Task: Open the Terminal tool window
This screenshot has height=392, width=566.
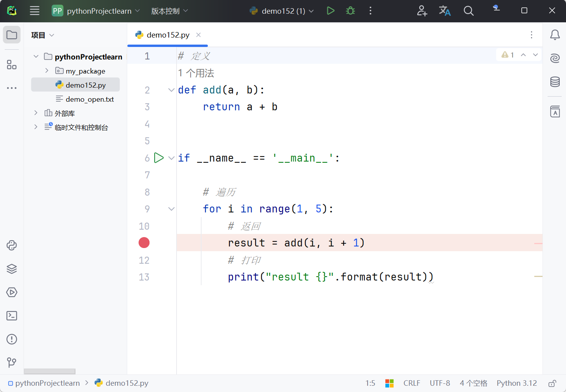Action: [12, 316]
